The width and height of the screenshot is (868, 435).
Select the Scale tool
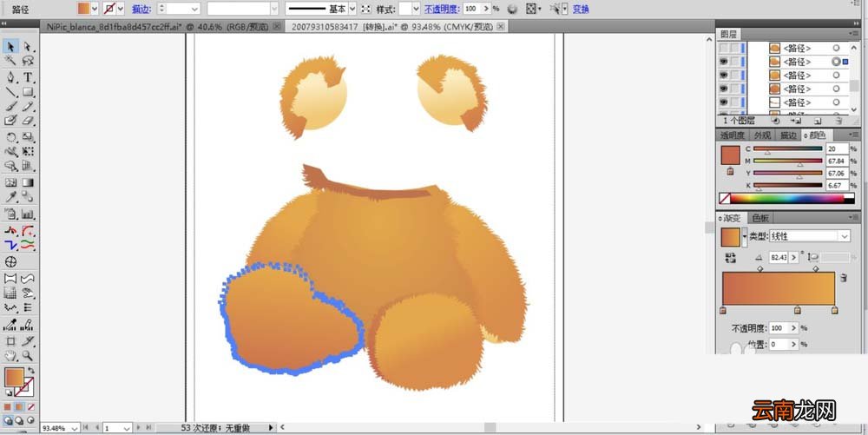click(28, 137)
